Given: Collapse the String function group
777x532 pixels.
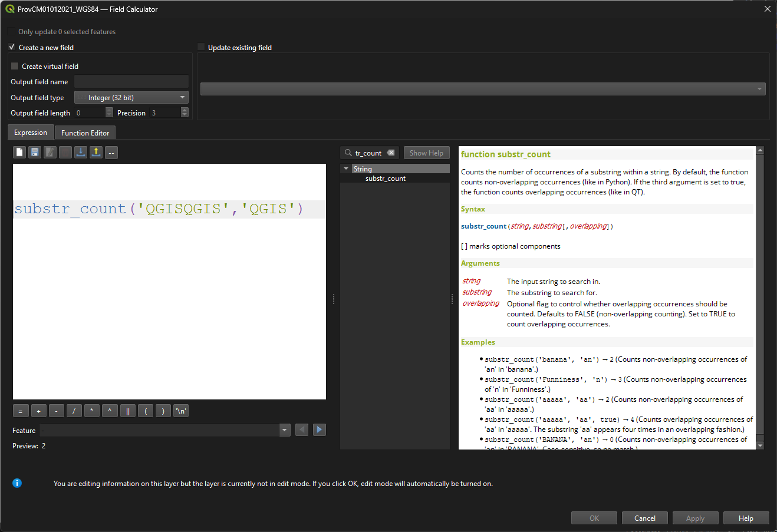Looking at the screenshot, I should coord(346,169).
